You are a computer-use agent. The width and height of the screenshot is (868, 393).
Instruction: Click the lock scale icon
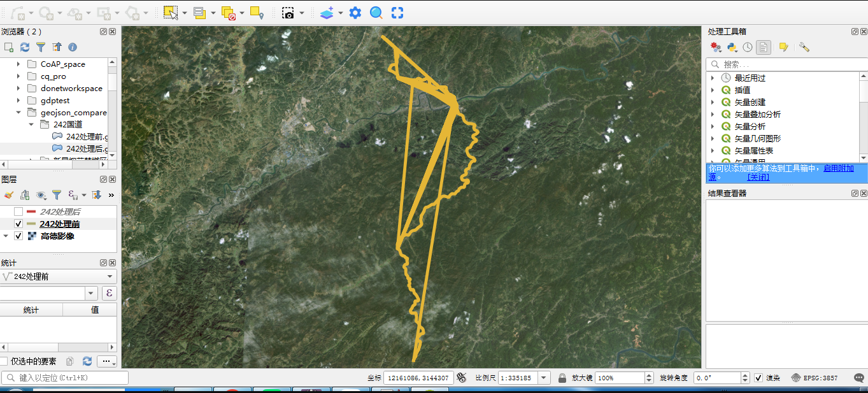click(x=562, y=378)
